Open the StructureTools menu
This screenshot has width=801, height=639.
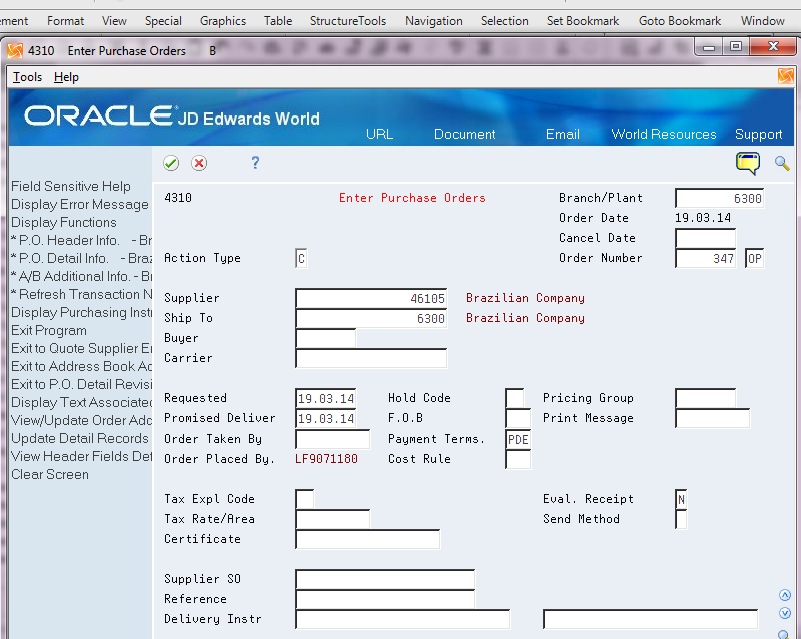[x=348, y=21]
